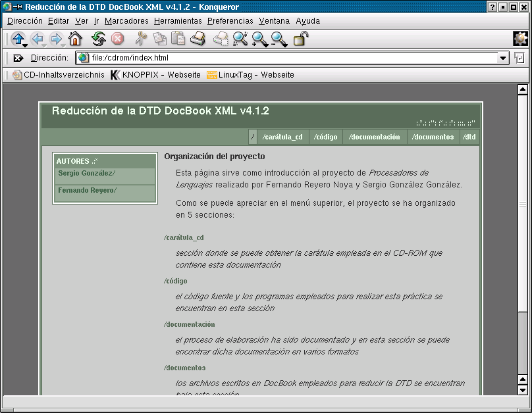
Task: Follow the /documentación section link in the body
Action: point(190,324)
